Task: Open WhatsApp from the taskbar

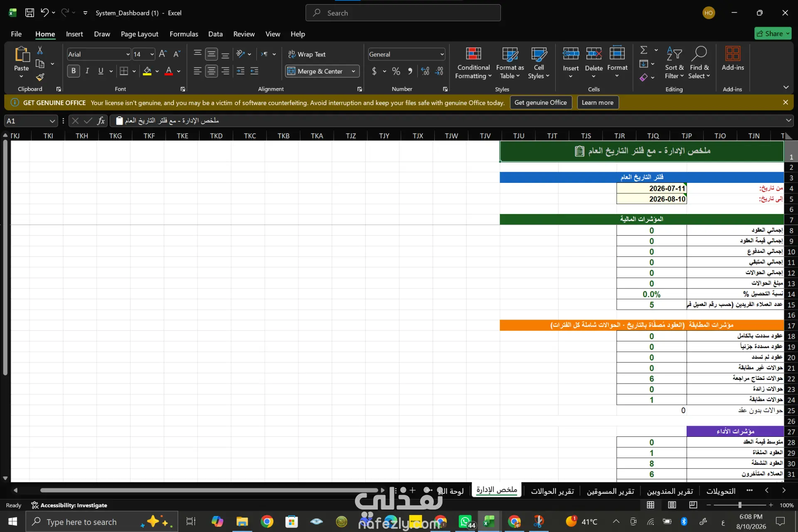Action: (465, 522)
